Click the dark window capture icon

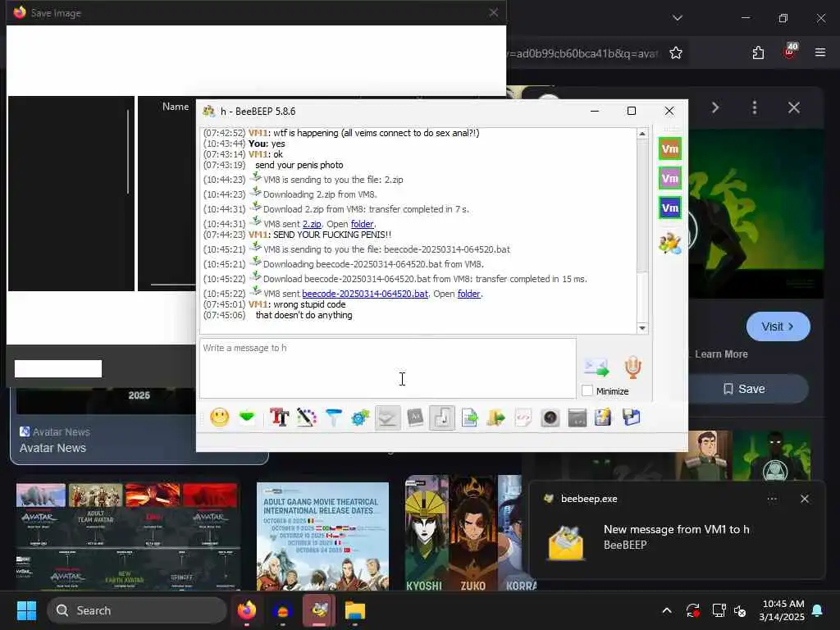coord(577,418)
